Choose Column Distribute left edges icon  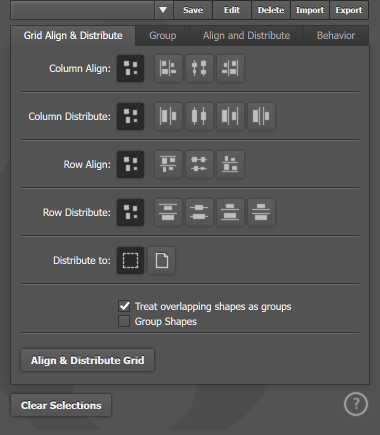(168, 116)
